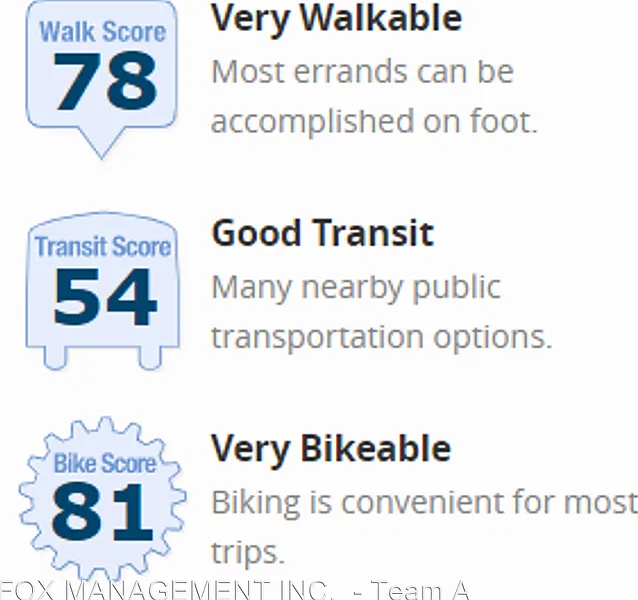Click the "Transit Score" label inside badge
The width and height of the screenshot is (638, 600).
click(x=102, y=246)
